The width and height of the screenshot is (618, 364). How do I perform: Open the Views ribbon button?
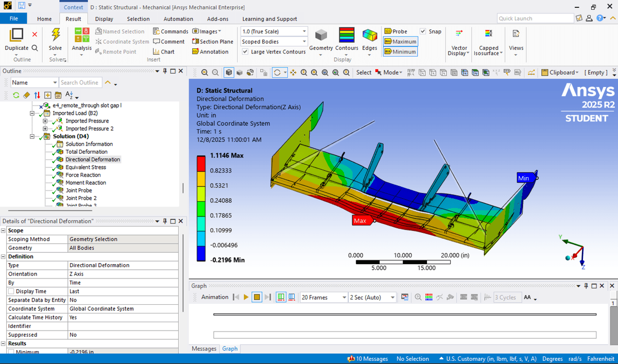(516, 42)
